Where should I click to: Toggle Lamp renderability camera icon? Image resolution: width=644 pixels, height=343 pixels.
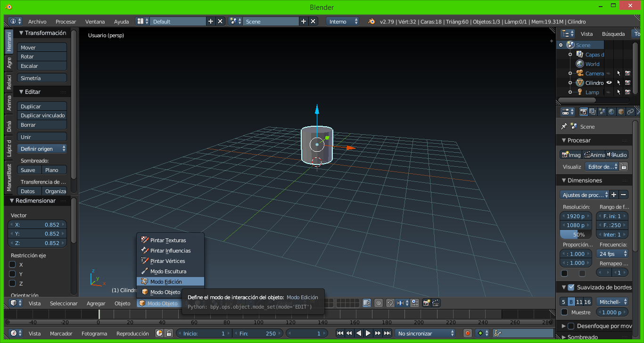pyautogui.click(x=627, y=92)
